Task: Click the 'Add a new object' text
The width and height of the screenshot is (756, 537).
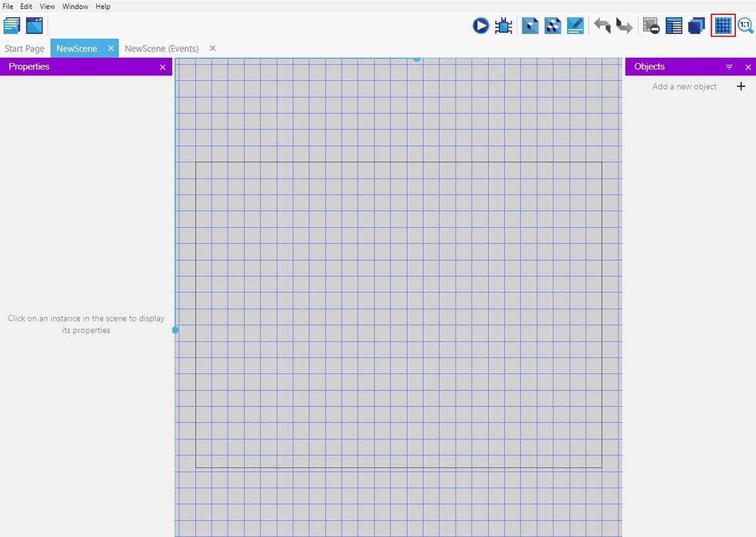Action: [x=684, y=86]
